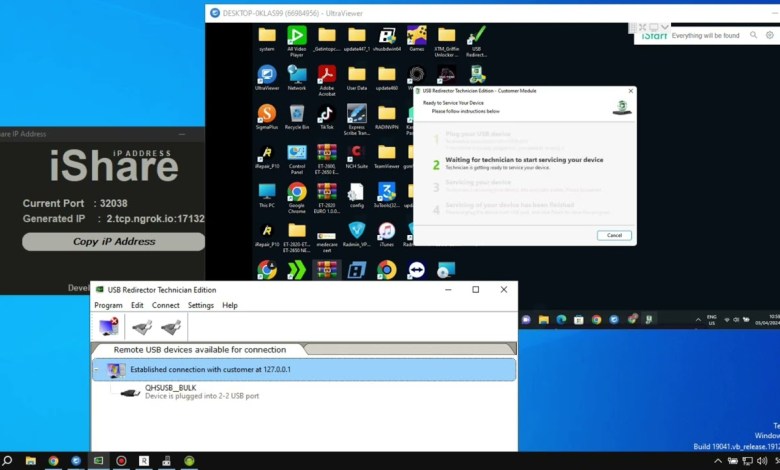Select the User Data folder on remote desktop

(357, 78)
